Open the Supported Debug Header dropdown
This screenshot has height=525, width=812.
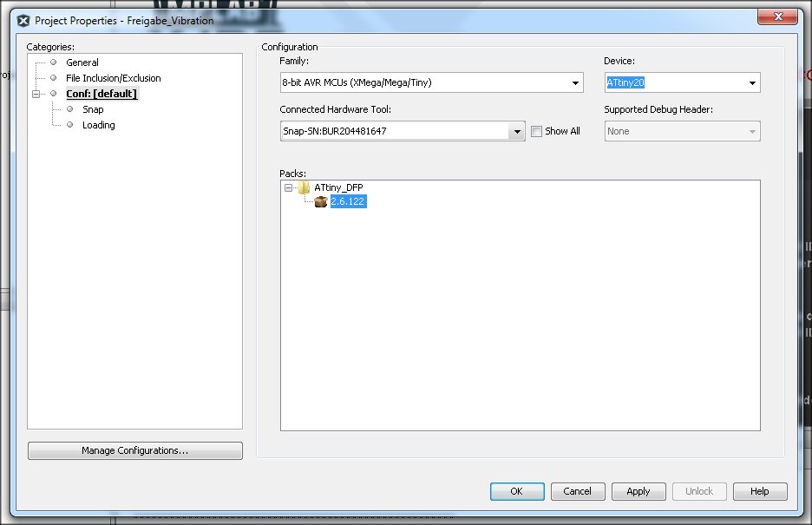682,132
